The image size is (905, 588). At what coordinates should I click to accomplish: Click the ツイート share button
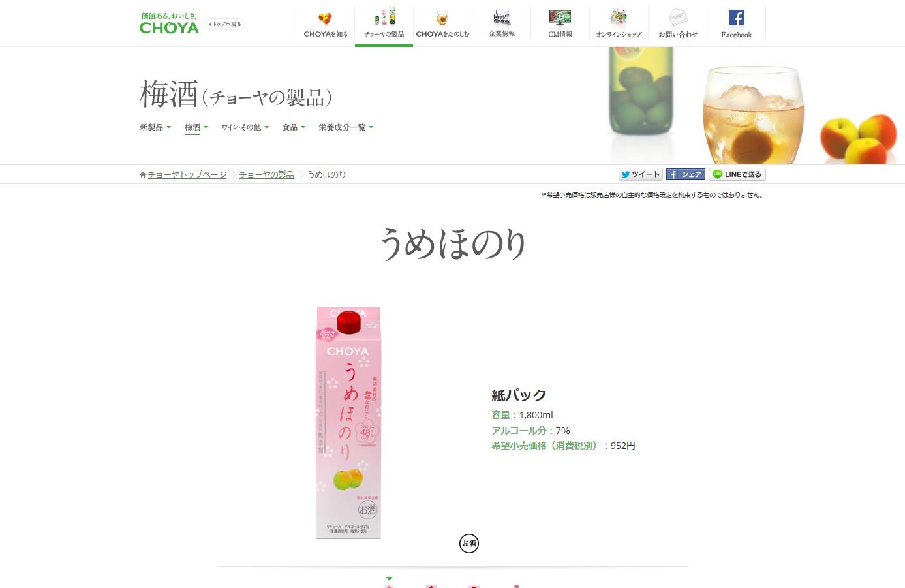tap(640, 174)
